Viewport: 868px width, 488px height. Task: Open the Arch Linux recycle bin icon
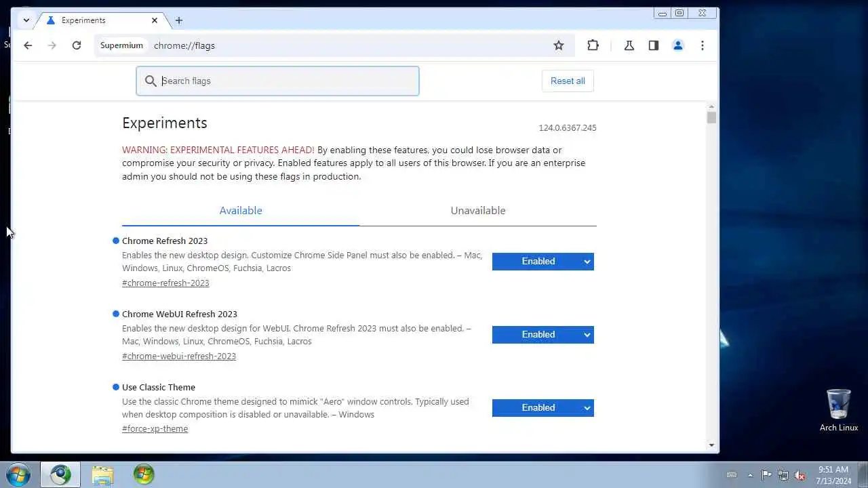839,410
